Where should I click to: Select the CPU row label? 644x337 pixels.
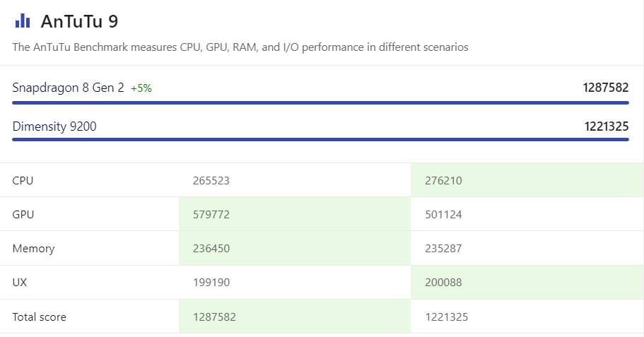[23, 180]
